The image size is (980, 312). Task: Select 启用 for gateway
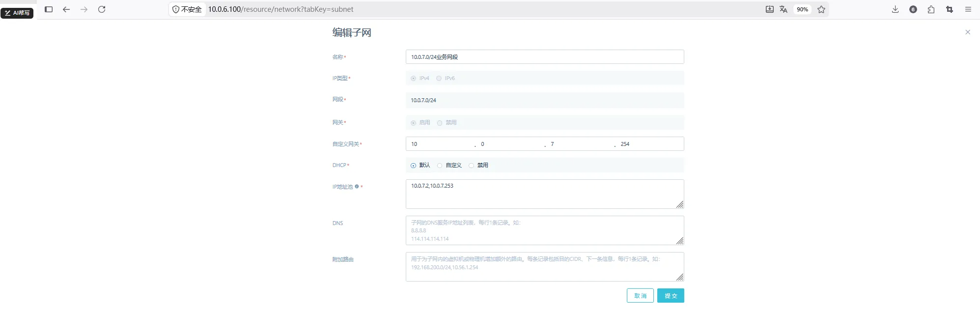pos(413,123)
